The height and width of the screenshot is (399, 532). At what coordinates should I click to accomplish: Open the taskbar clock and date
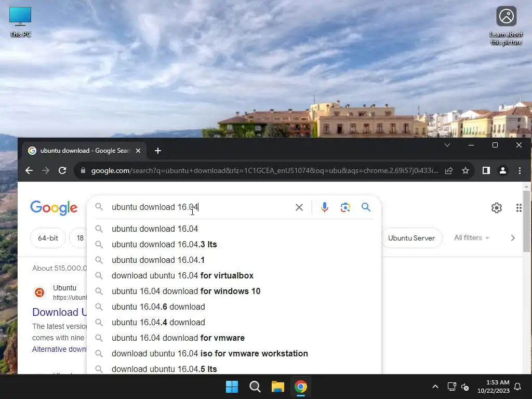pyautogui.click(x=494, y=387)
